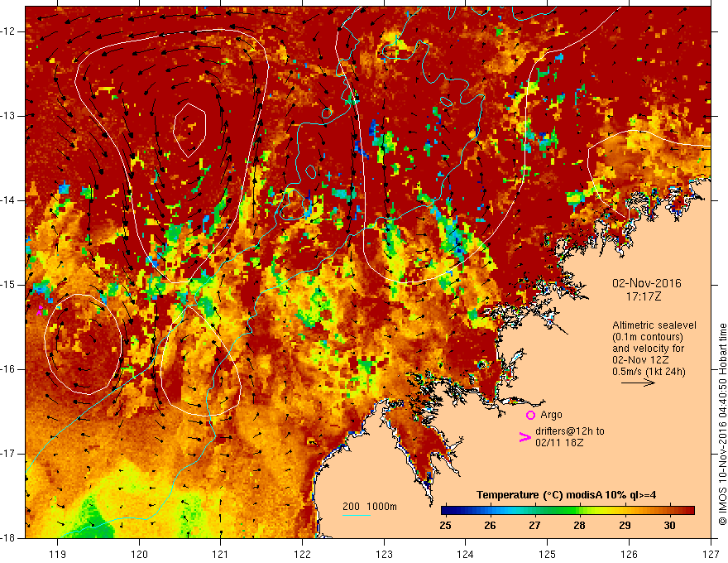Click the longitude axis label '127'
The height and width of the screenshot is (563, 728).
(x=711, y=554)
